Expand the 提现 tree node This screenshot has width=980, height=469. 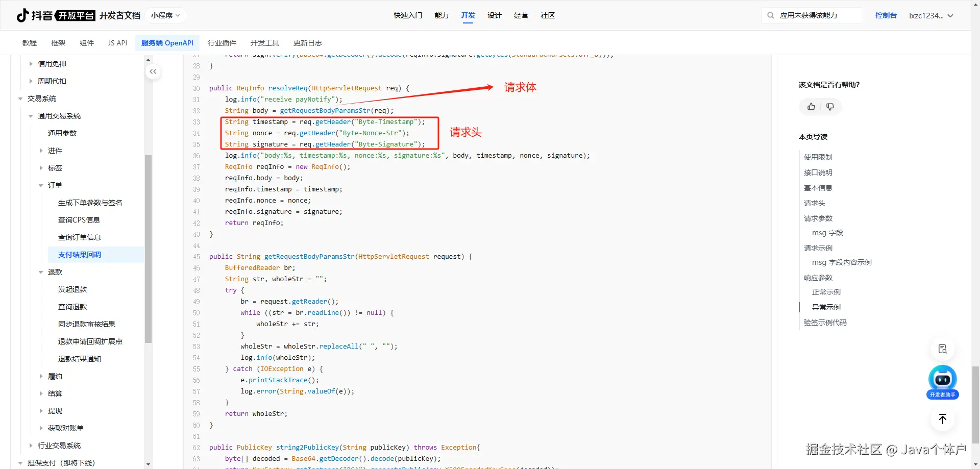(x=41, y=411)
